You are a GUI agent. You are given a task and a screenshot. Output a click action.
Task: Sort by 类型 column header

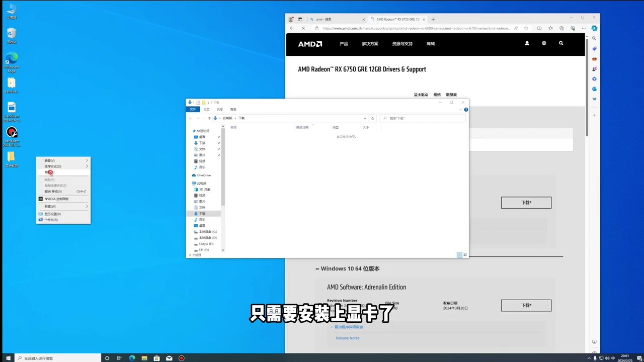coord(336,127)
